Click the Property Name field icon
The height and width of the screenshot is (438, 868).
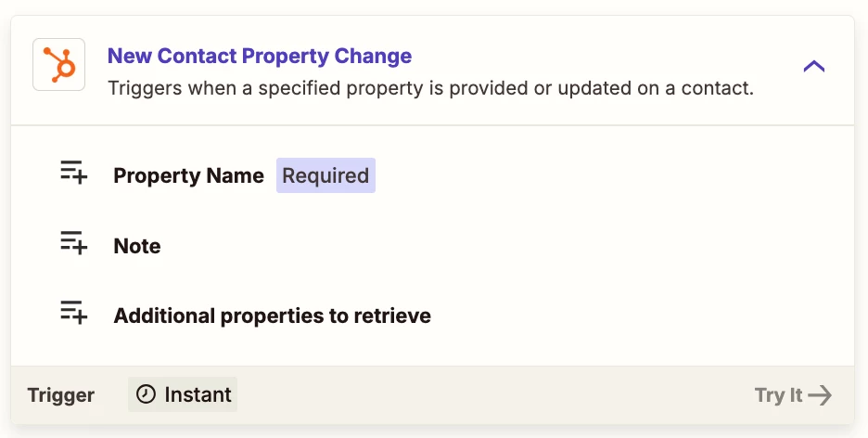[x=73, y=173]
